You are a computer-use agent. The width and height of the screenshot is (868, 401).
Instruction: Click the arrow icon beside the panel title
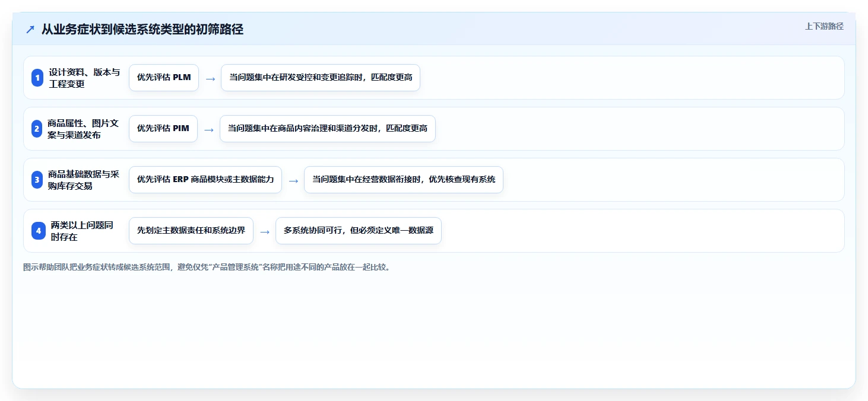tap(30, 30)
